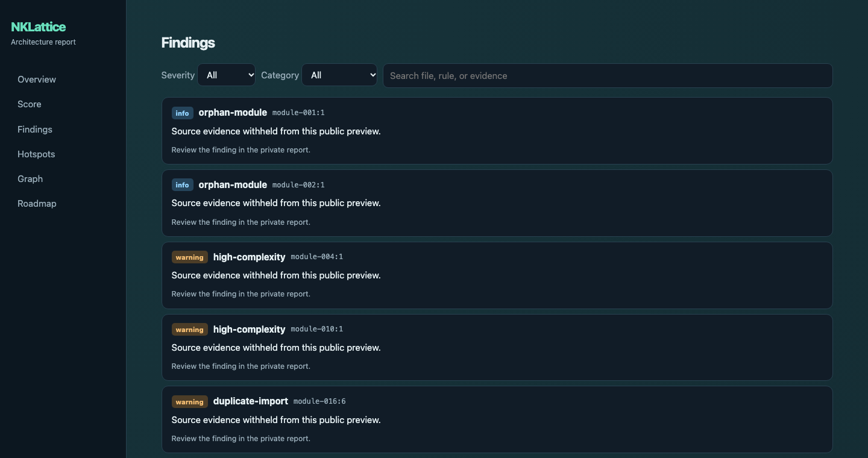Click the Findings page heading
868x458 pixels.
click(x=188, y=43)
